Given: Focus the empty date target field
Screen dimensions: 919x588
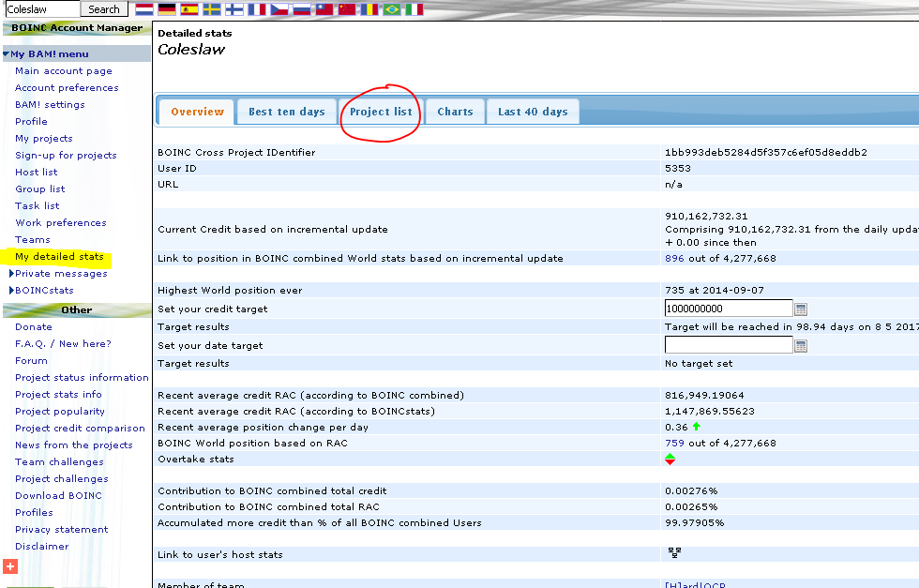Looking at the screenshot, I should (x=728, y=345).
